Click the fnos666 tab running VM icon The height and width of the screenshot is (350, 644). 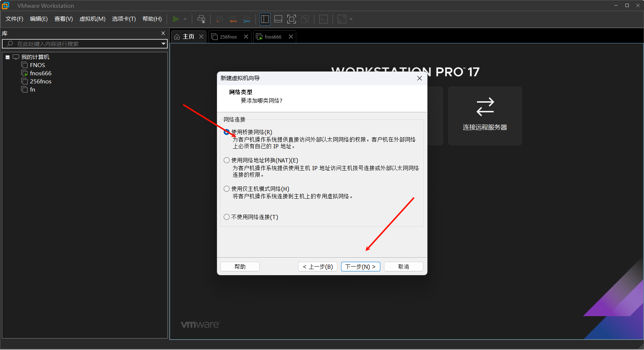pos(259,37)
